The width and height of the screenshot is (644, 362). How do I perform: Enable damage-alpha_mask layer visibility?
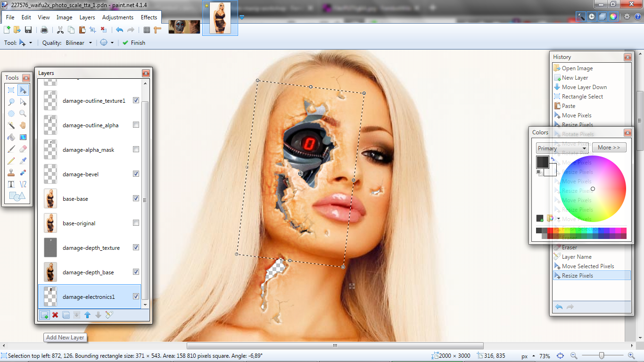(x=136, y=149)
